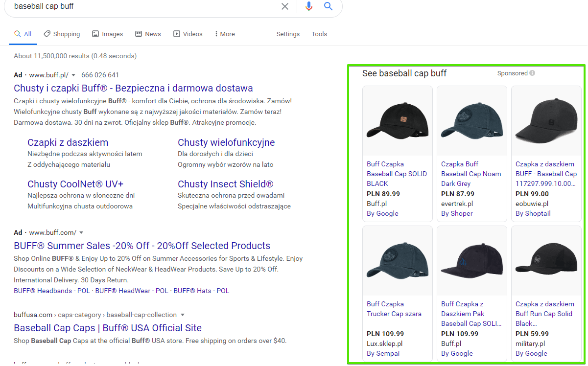Click the eobuwie.pl PLN 99.00 cap image
Screen dimensions: 588x366
(x=546, y=121)
